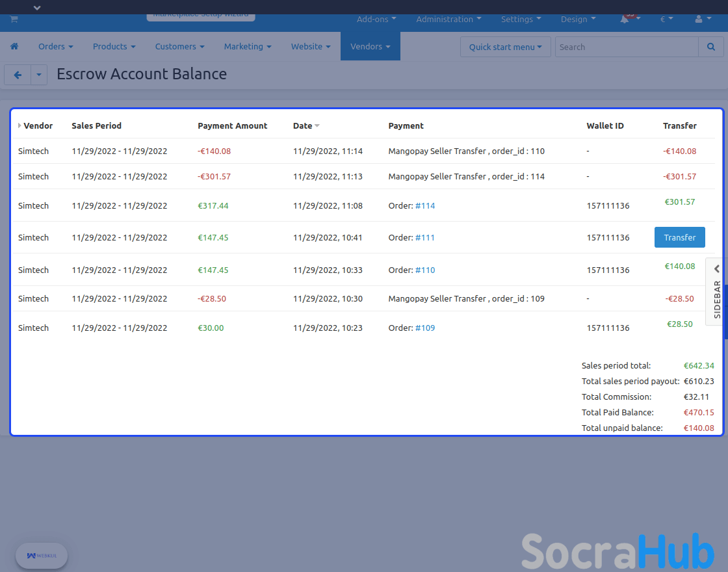Open the euro currency selector
Screen dimensions: 728x572
(x=666, y=19)
